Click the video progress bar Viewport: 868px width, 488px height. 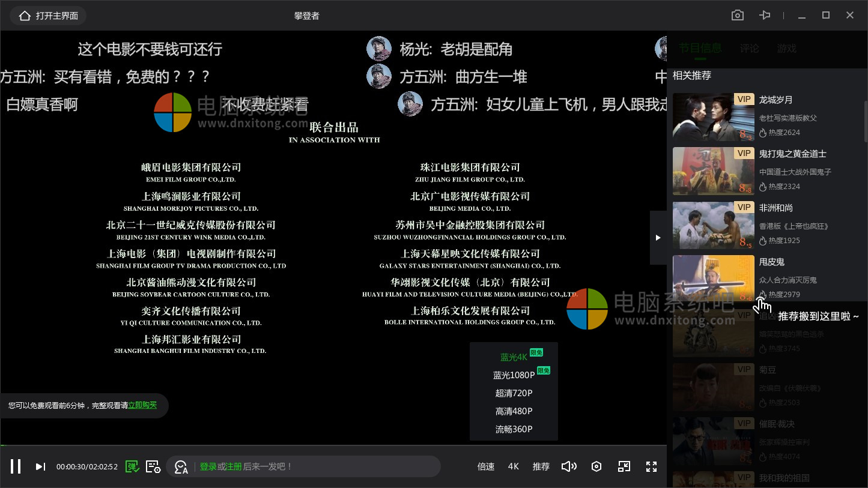(x=333, y=445)
